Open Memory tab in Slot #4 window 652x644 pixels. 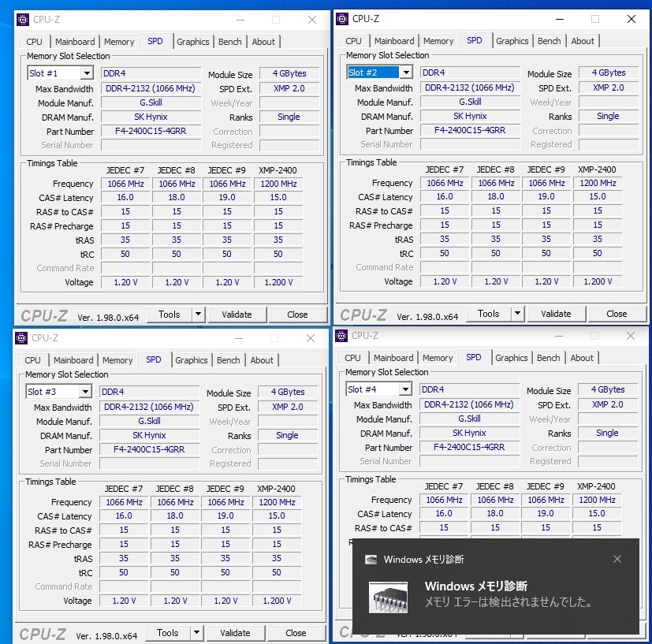[438, 358]
